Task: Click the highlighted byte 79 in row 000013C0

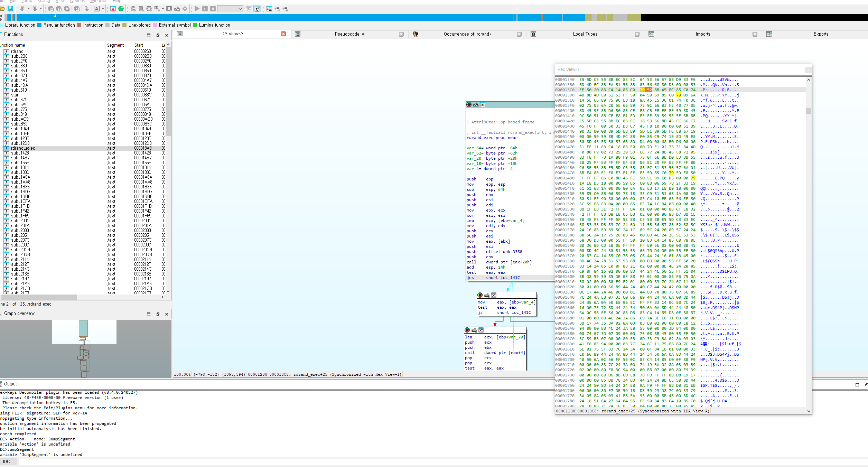Action: pos(642,90)
